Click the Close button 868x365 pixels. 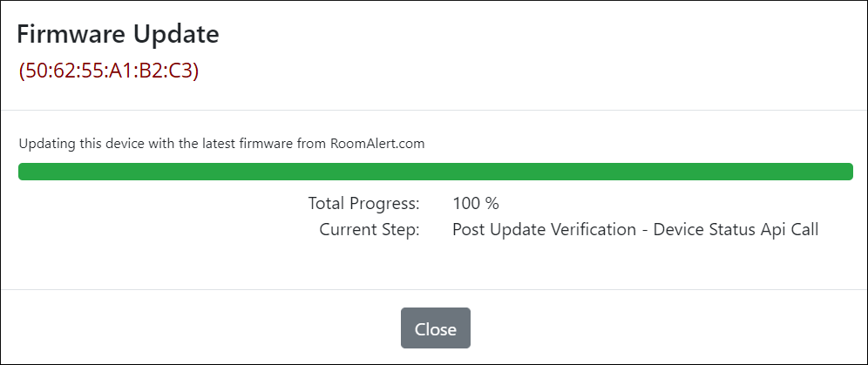point(435,328)
